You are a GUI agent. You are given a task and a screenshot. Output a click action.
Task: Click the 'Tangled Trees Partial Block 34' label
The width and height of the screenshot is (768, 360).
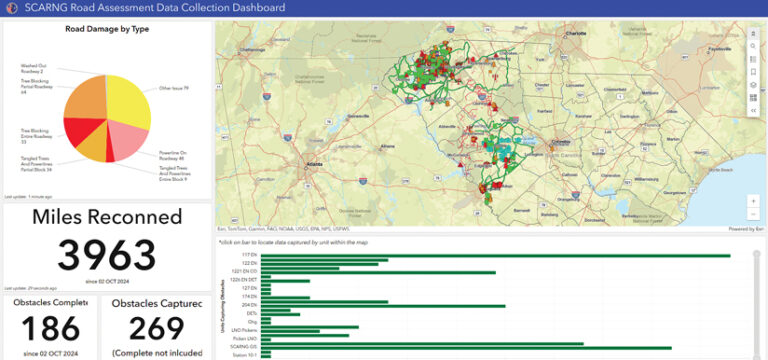36,164
